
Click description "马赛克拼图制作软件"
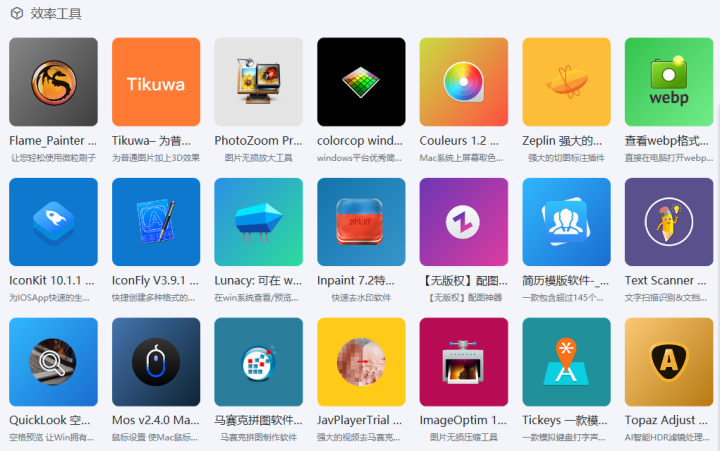coord(259,437)
